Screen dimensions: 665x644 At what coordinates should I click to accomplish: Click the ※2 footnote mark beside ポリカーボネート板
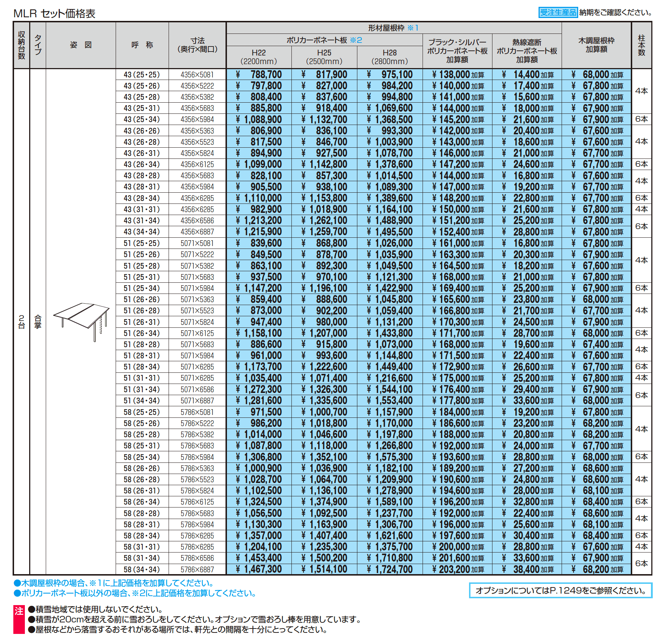(x=356, y=40)
